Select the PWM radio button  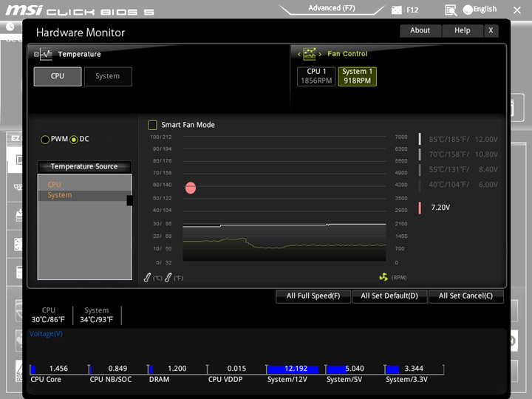(x=45, y=140)
